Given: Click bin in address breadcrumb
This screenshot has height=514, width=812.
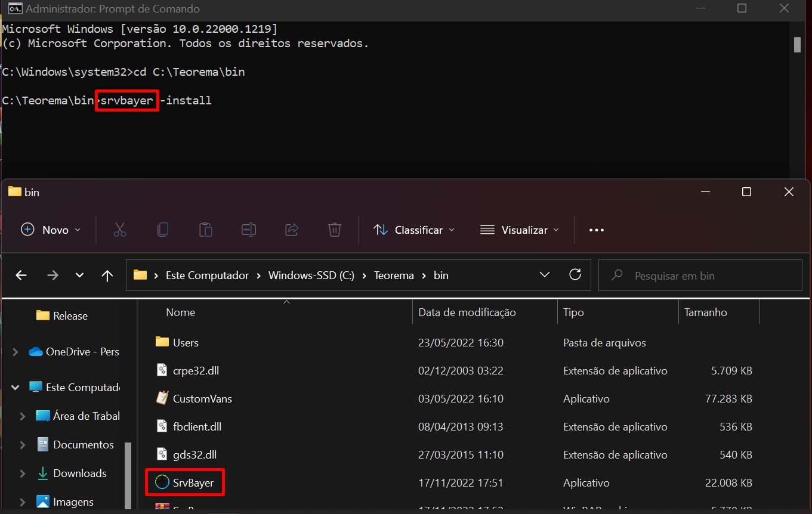Looking at the screenshot, I should pos(441,275).
